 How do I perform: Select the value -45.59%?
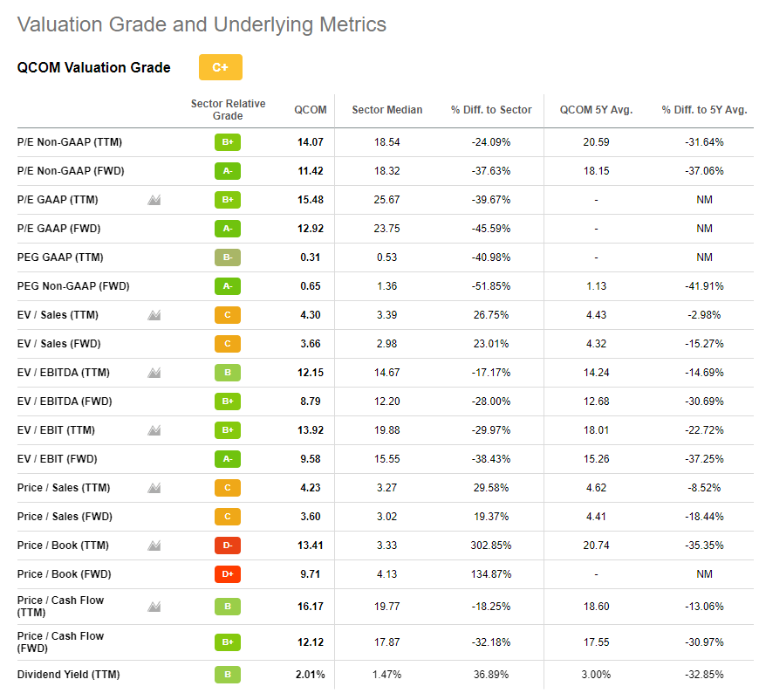pyautogui.click(x=491, y=229)
